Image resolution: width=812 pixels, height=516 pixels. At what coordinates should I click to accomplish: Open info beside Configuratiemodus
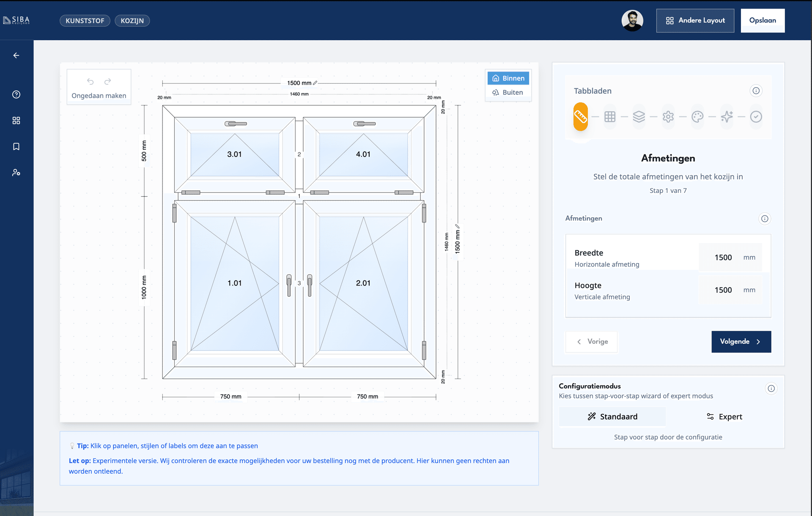[x=771, y=388]
